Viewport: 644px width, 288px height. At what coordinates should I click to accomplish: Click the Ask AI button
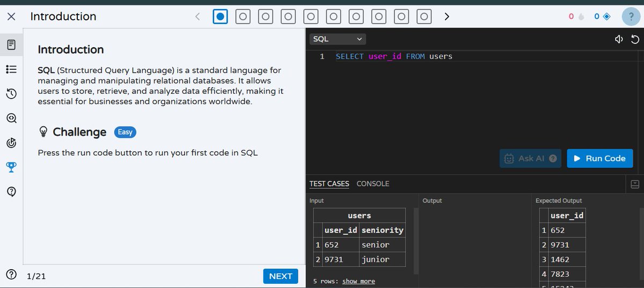click(x=530, y=158)
